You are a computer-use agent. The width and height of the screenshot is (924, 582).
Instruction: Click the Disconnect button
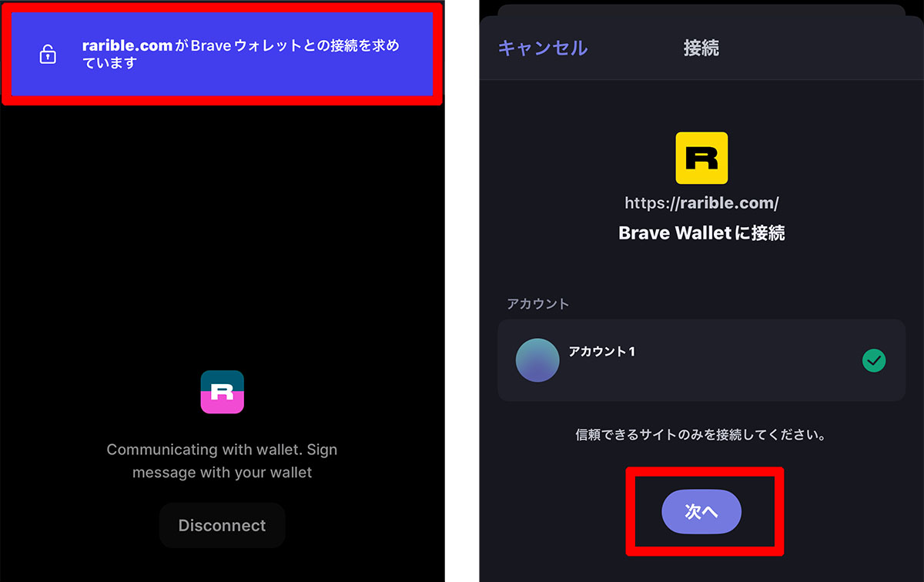tap(223, 525)
